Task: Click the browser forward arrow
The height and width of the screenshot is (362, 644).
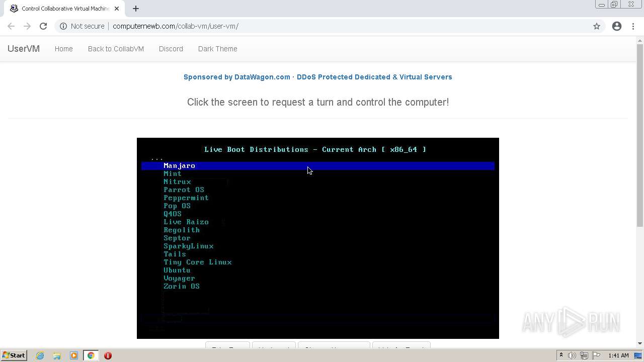Action: pyautogui.click(x=27, y=26)
